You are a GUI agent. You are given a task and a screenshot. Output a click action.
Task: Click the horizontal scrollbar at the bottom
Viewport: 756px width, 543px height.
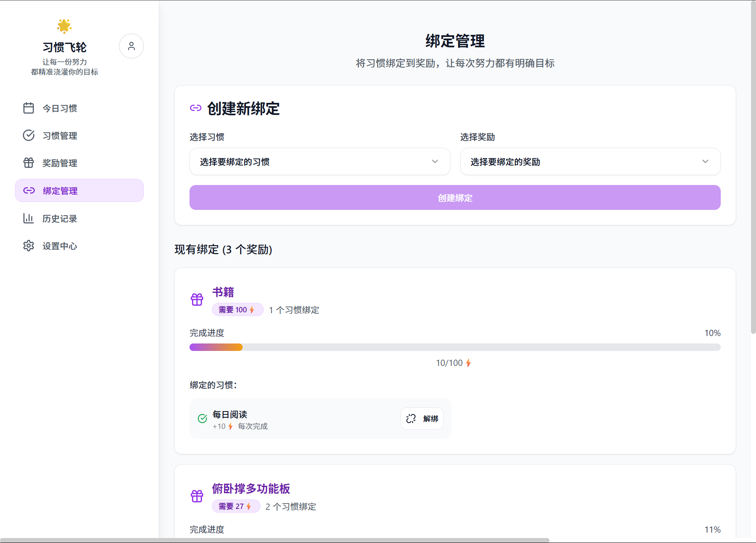click(275, 540)
